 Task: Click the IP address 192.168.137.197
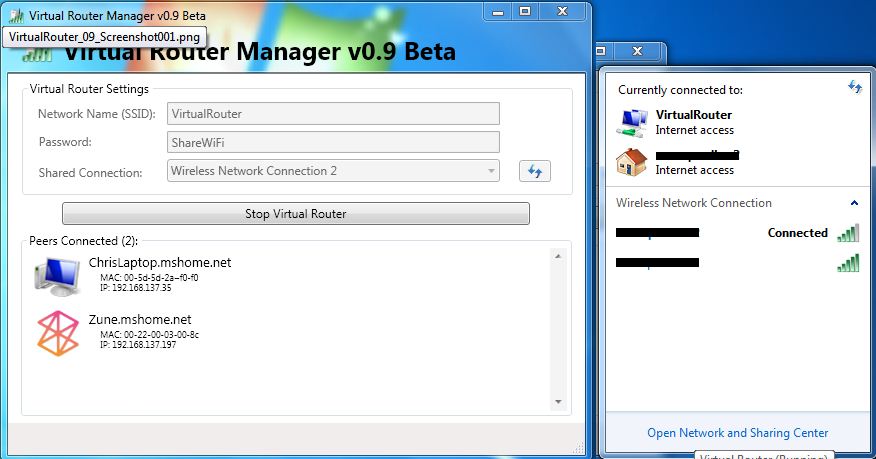[x=138, y=345]
